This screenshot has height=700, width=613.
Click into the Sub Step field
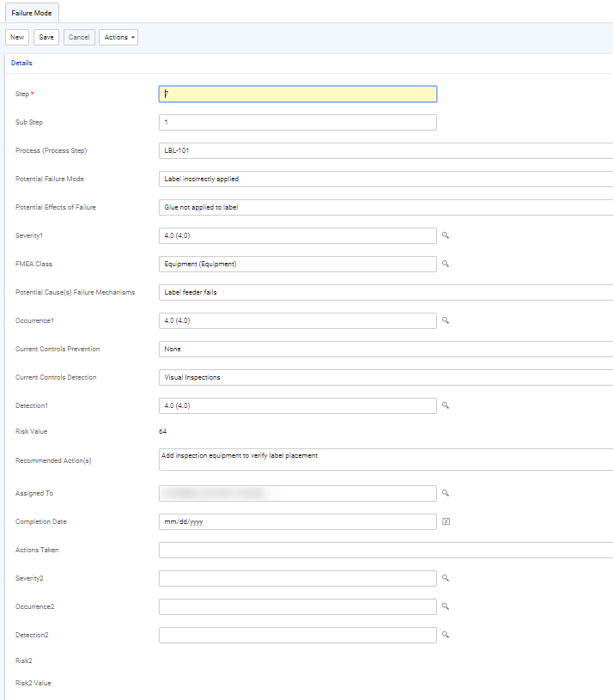click(x=298, y=122)
